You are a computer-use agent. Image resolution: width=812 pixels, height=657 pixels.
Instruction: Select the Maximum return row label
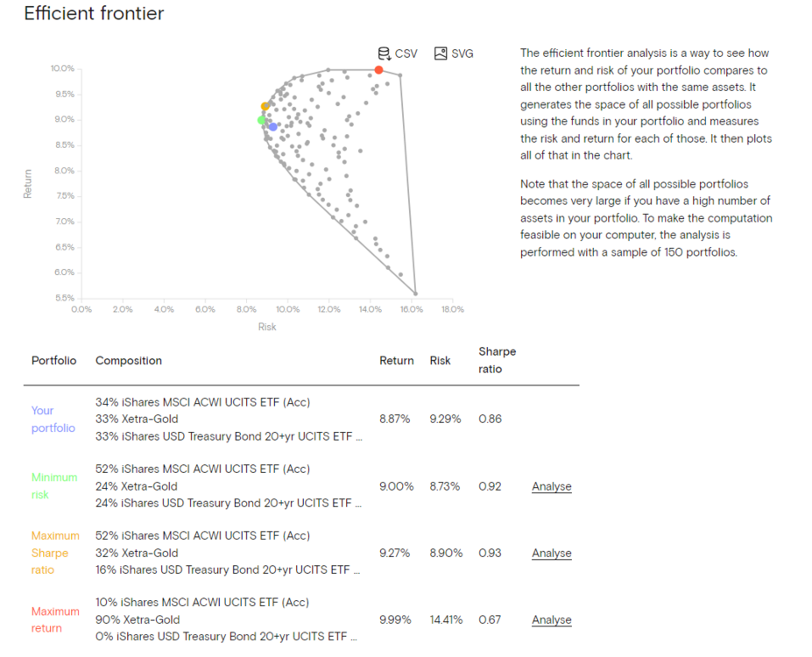click(x=54, y=619)
